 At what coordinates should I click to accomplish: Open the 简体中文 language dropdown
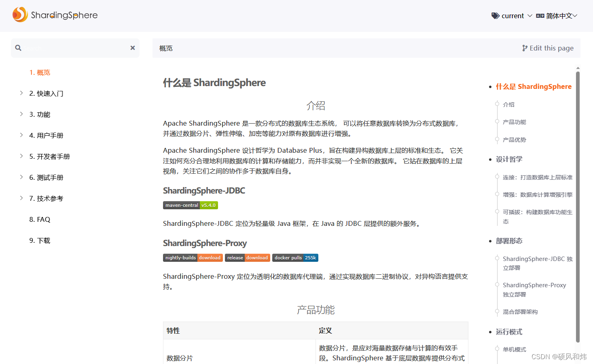pyautogui.click(x=557, y=16)
